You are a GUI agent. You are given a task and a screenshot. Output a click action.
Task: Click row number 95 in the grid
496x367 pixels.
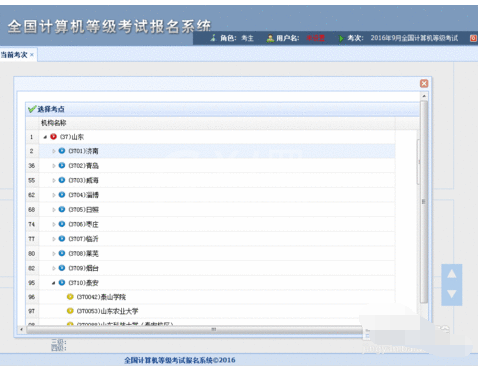pyautogui.click(x=32, y=283)
